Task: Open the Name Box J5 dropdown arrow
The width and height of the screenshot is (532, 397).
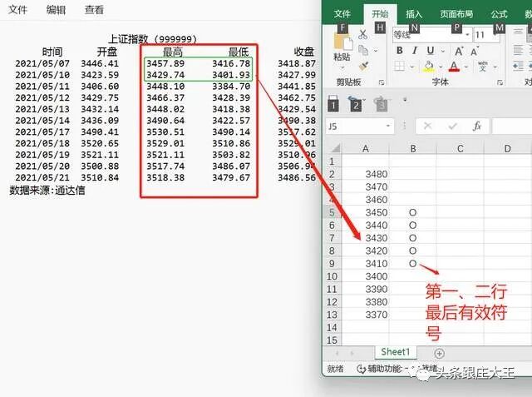Action: click(388, 127)
